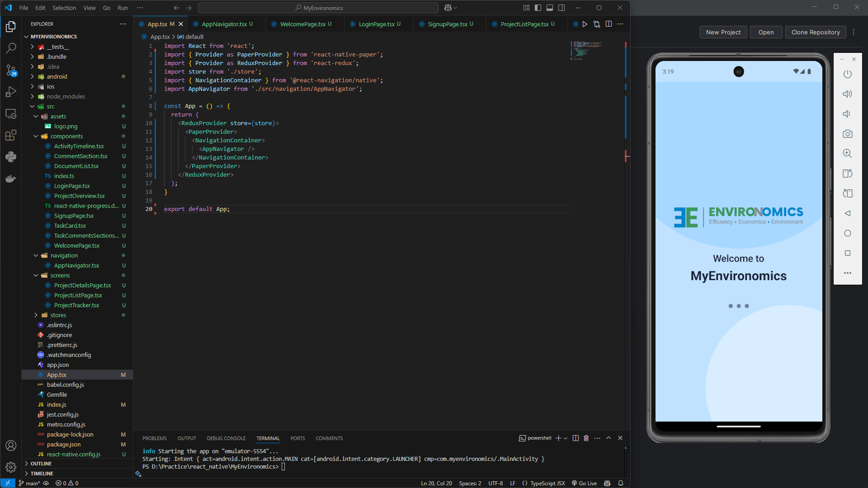This screenshot has height=488, width=868.
Task: Click the Run code play icon
Action: tap(585, 24)
